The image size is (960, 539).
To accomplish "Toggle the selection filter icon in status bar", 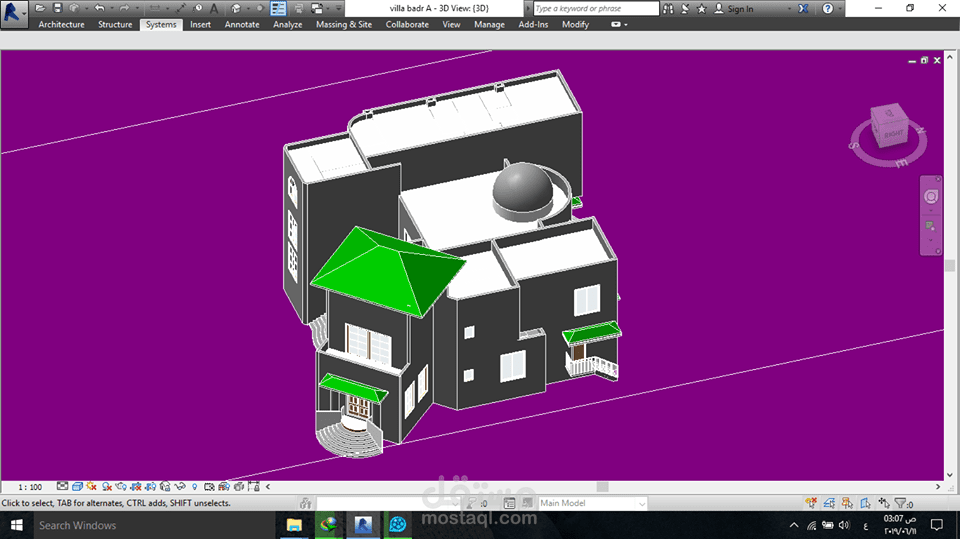I will click(x=899, y=503).
